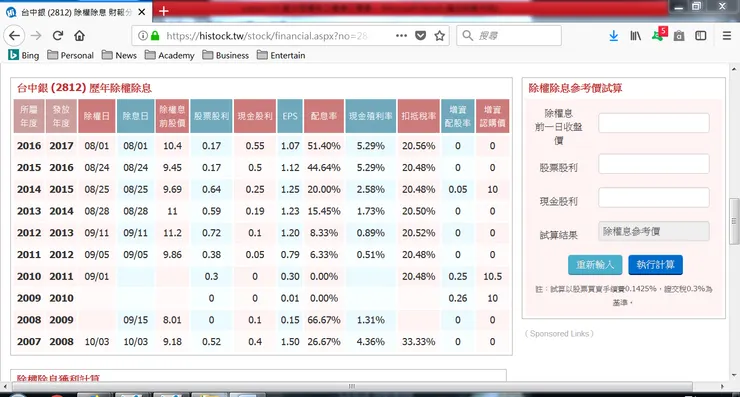The width and height of the screenshot is (740, 397).
Task: Open the Business bookmarks folder
Action: pos(226,55)
